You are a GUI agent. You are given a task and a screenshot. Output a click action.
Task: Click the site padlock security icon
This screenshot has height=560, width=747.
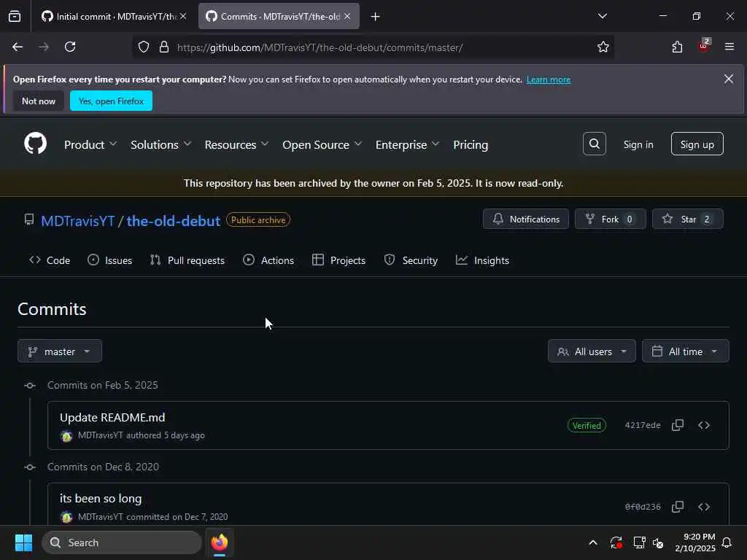tap(164, 47)
